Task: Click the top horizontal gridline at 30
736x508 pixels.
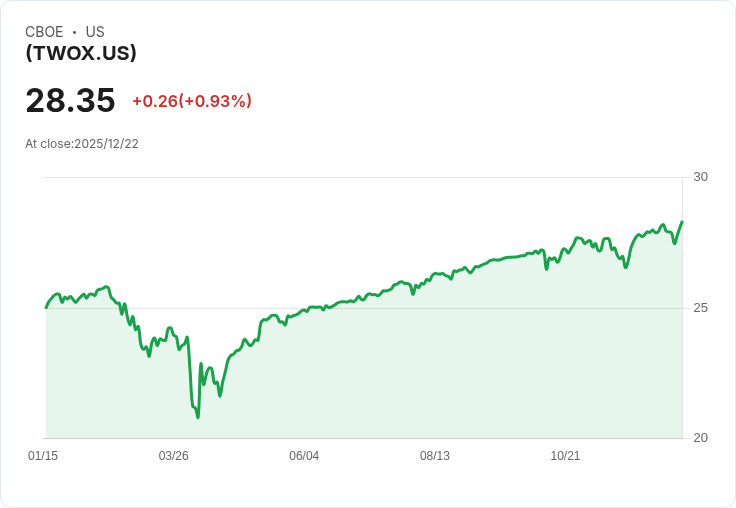Action: coord(360,177)
